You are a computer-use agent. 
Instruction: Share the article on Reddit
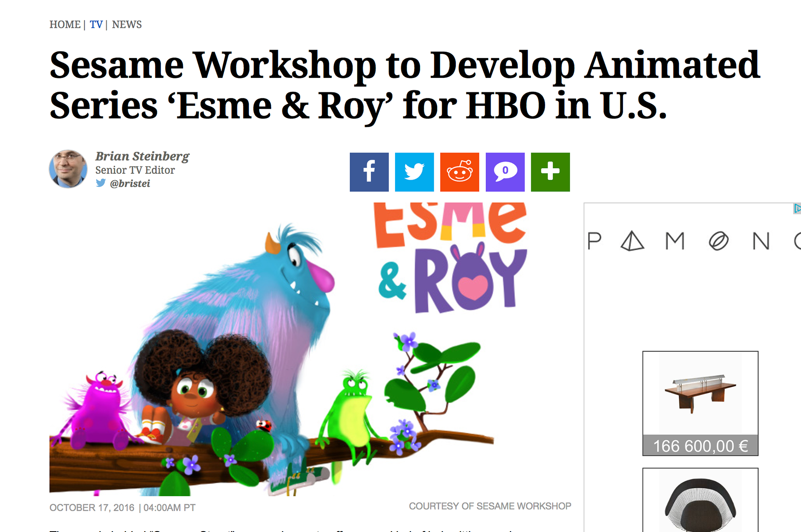click(459, 172)
